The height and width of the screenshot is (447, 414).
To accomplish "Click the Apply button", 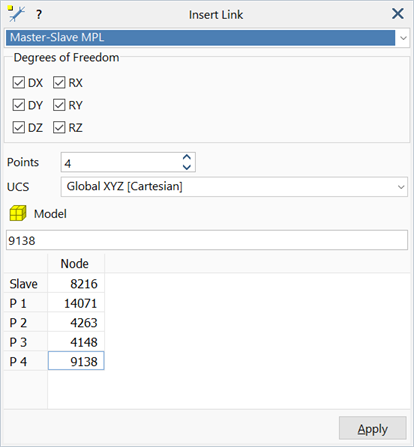I will click(x=373, y=429).
